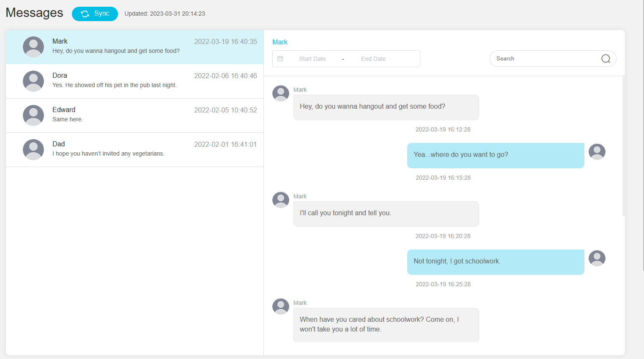This screenshot has height=359, width=644.
Task: Click the Sync button
Action: coord(95,14)
